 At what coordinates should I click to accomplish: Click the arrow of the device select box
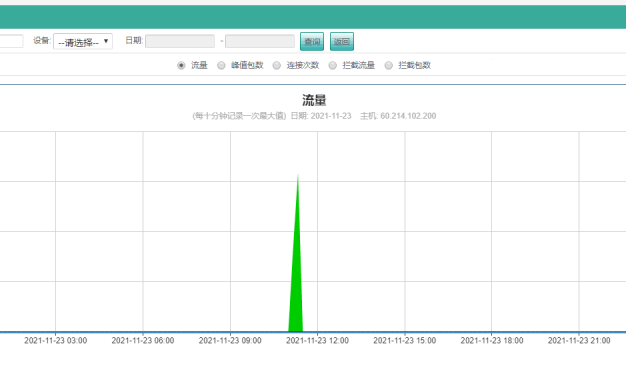[x=106, y=41]
